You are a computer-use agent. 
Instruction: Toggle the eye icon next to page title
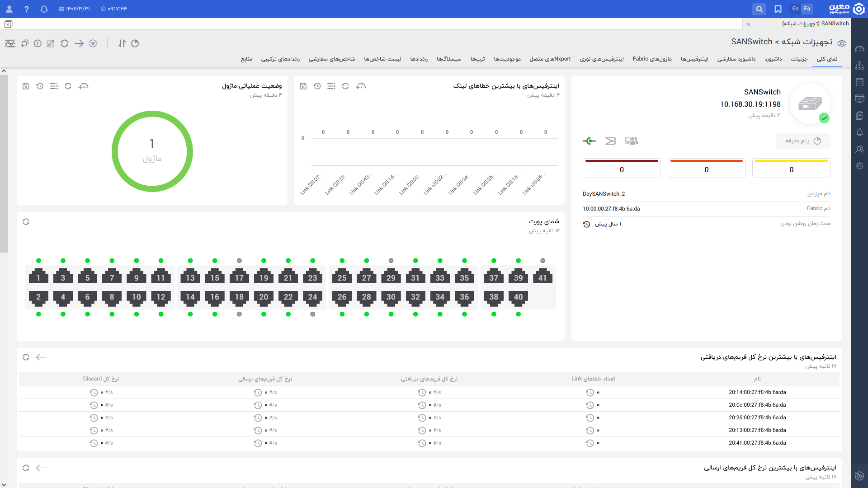tap(841, 43)
